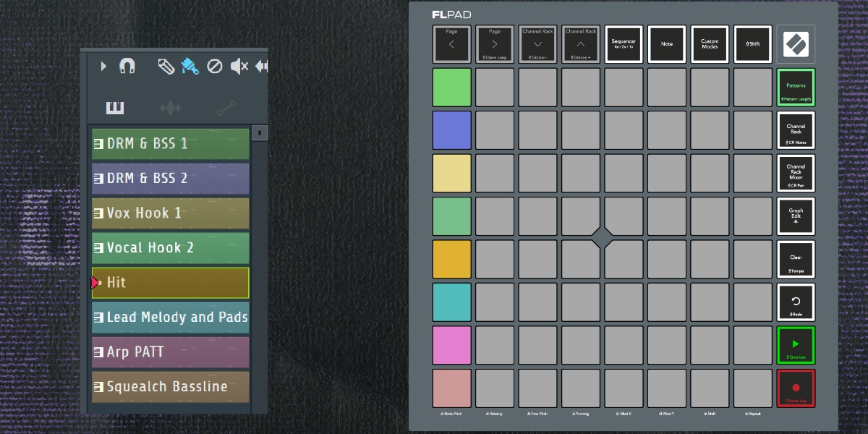Click the Channel Rack down arrow button
Image resolution: width=868 pixels, height=434 pixels.
538,44
